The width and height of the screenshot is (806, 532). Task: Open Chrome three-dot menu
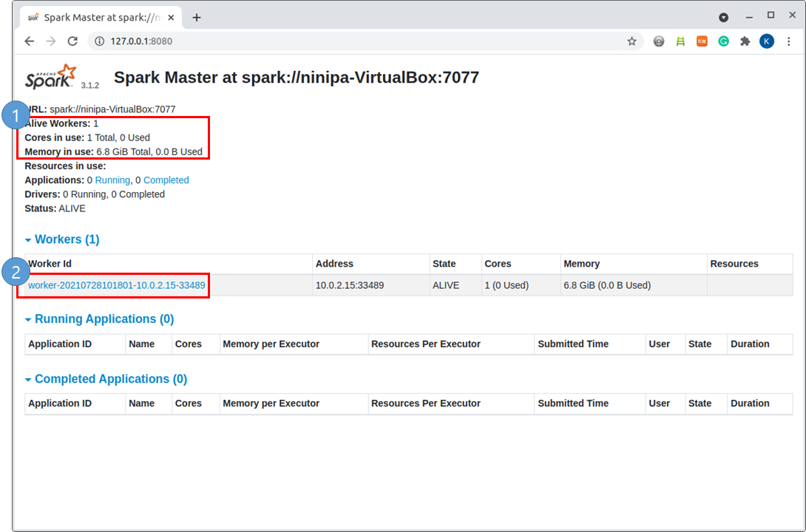click(x=788, y=41)
